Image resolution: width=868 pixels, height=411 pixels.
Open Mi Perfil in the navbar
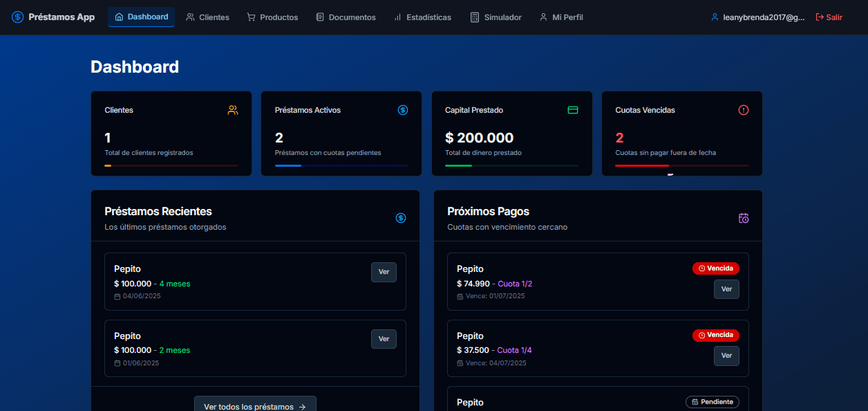pyautogui.click(x=561, y=17)
